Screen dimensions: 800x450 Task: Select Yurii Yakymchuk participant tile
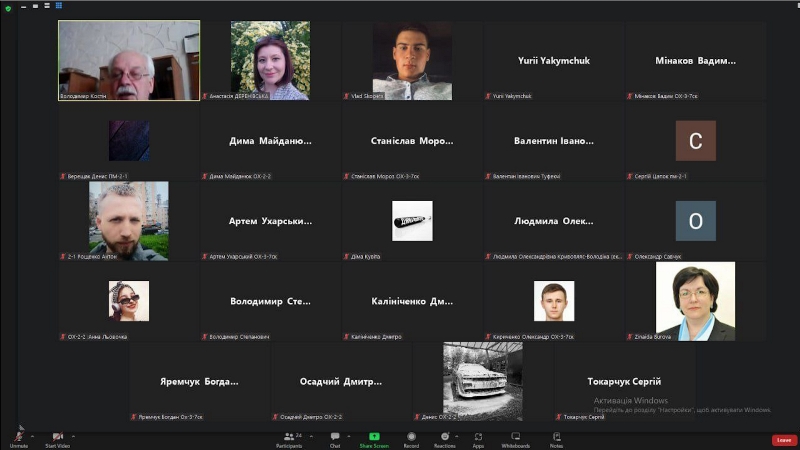coord(554,60)
